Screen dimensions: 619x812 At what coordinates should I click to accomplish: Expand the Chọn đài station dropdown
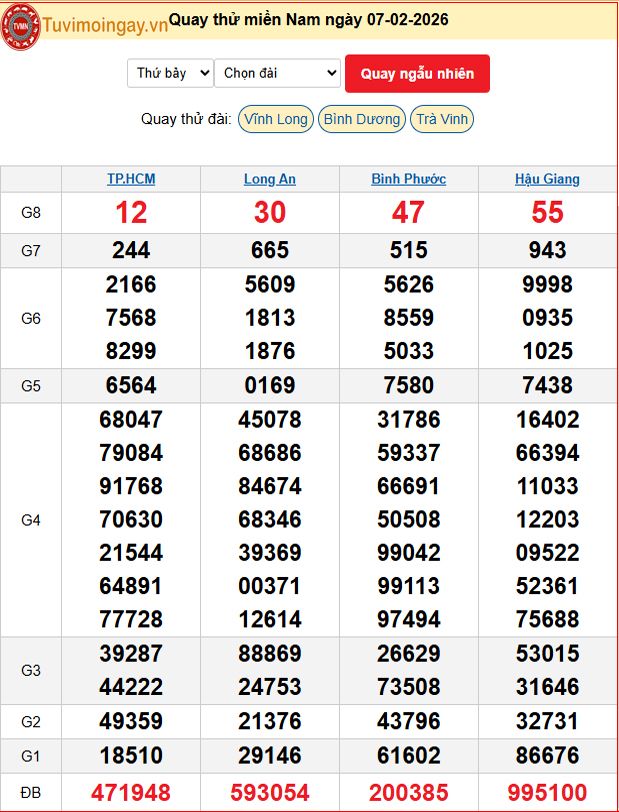[277, 73]
